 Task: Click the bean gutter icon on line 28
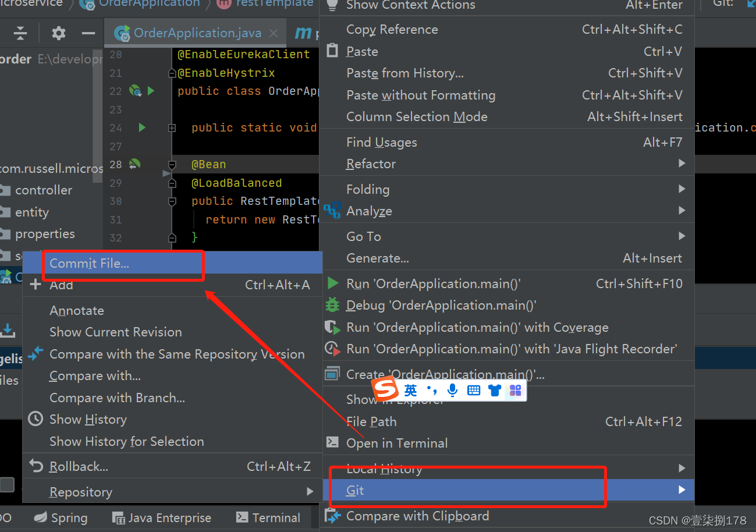click(134, 164)
